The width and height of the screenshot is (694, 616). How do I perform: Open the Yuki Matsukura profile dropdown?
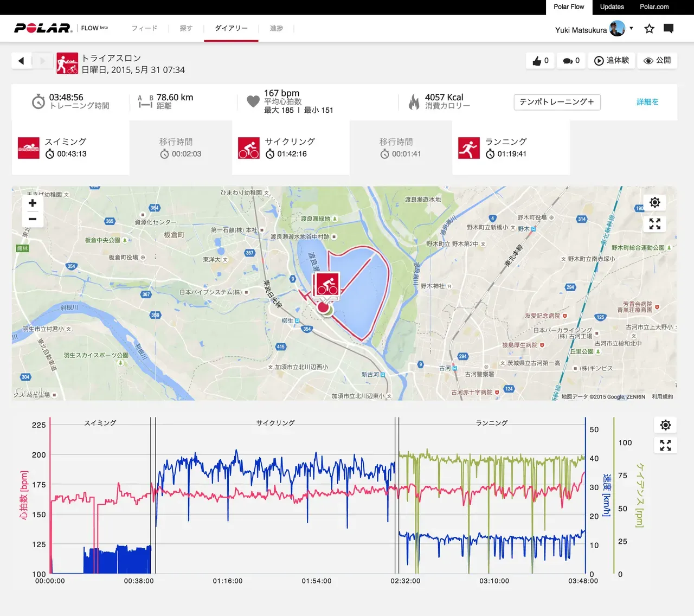click(594, 29)
